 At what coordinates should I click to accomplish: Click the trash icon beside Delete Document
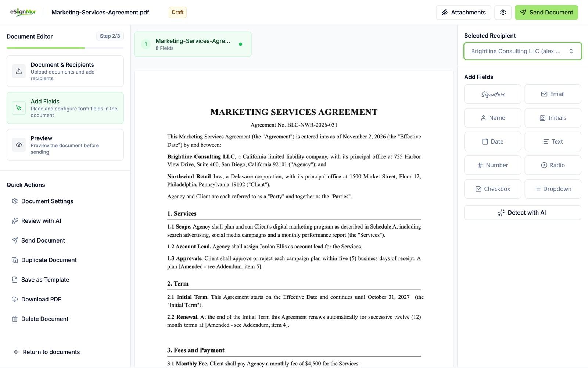(15, 319)
